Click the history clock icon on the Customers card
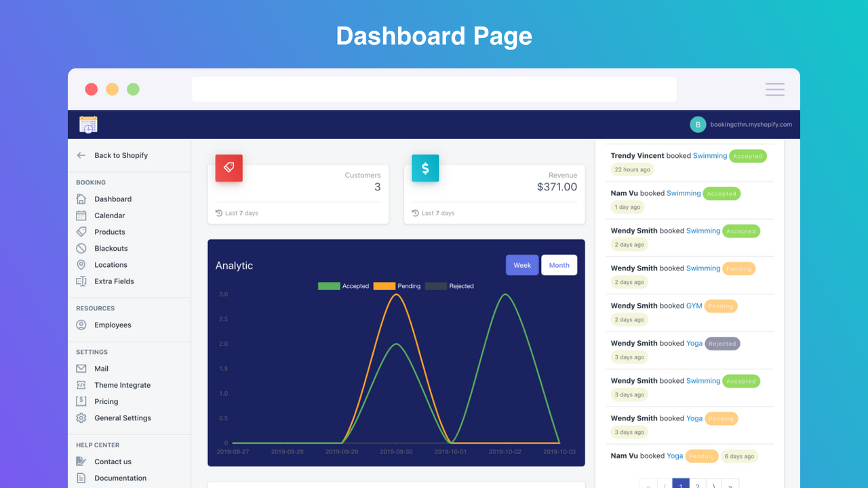The height and width of the screenshot is (488, 868). click(219, 213)
